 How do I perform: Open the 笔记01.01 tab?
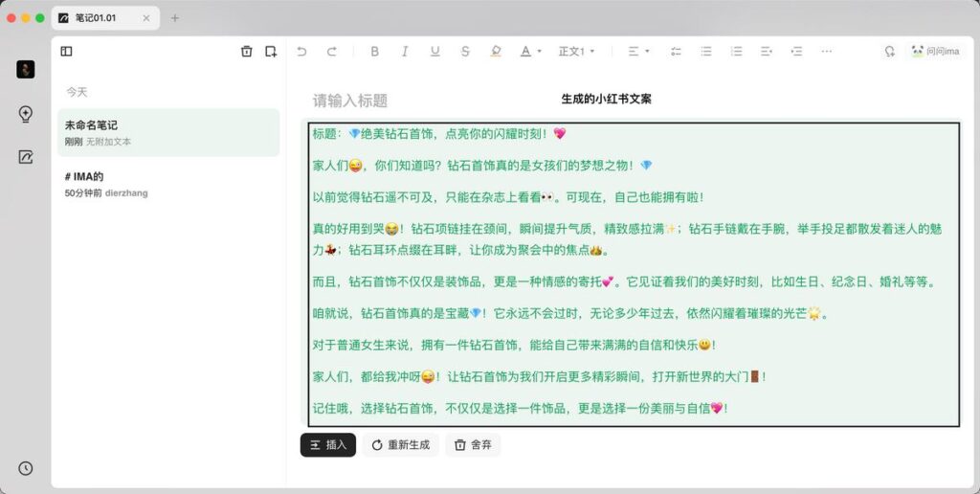click(x=105, y=17)
